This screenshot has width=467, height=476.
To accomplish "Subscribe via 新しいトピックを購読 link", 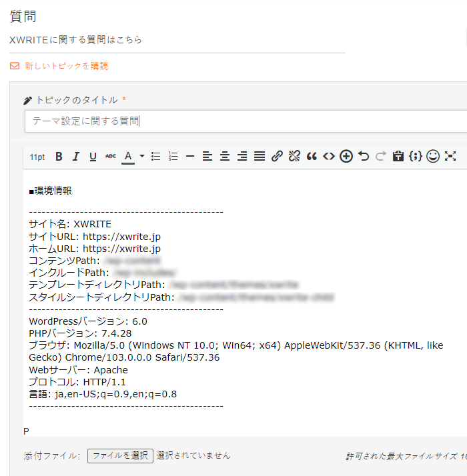I will click(67, 66).
